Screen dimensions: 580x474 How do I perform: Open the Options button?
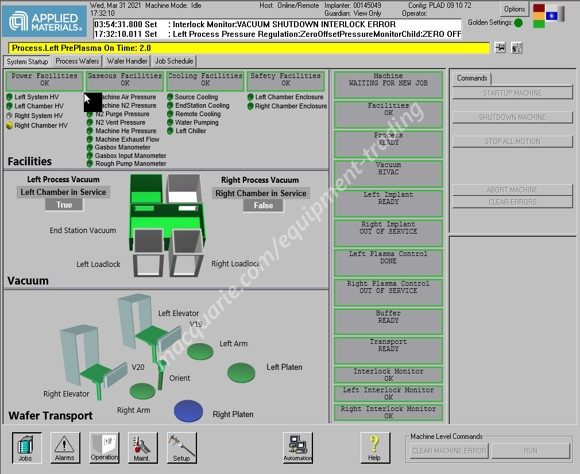click(x=514, y=9)
